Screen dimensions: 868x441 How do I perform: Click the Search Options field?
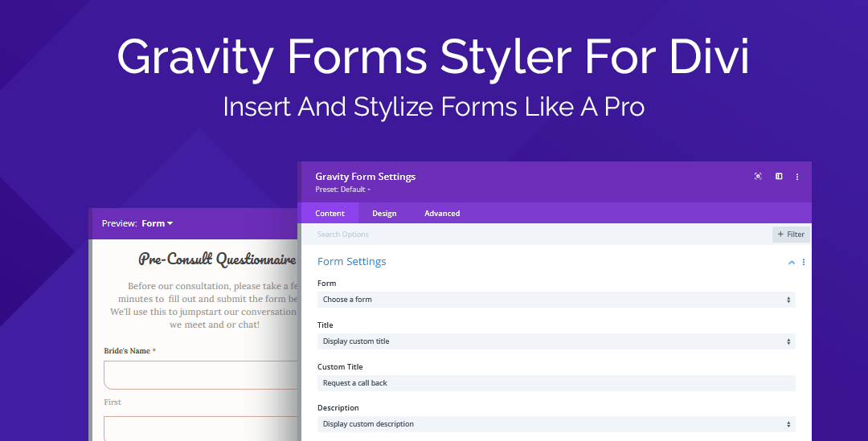click(x=536, y=234)
